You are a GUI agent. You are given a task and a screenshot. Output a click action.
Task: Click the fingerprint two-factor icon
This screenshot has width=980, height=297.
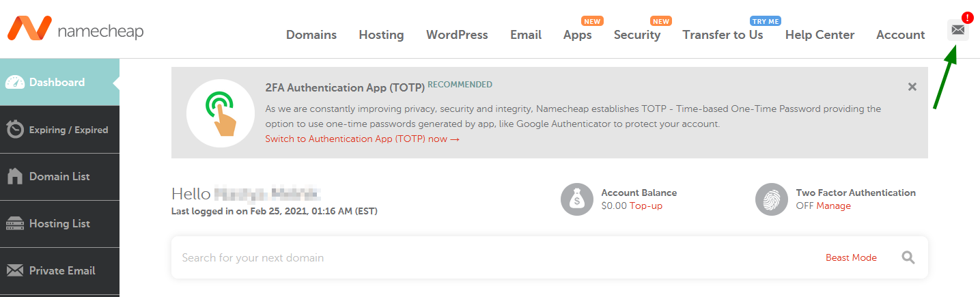coord(772,199)
